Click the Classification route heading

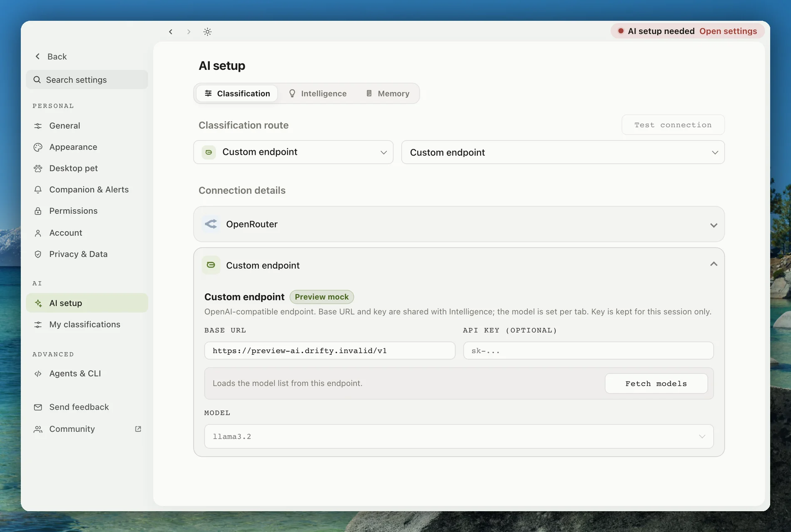244,125
